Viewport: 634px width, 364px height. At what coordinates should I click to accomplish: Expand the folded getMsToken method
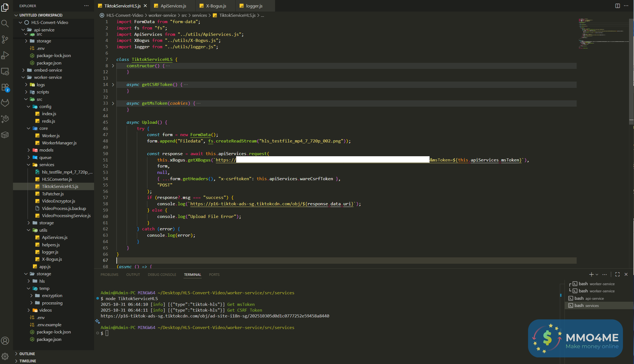pos(113,103)
